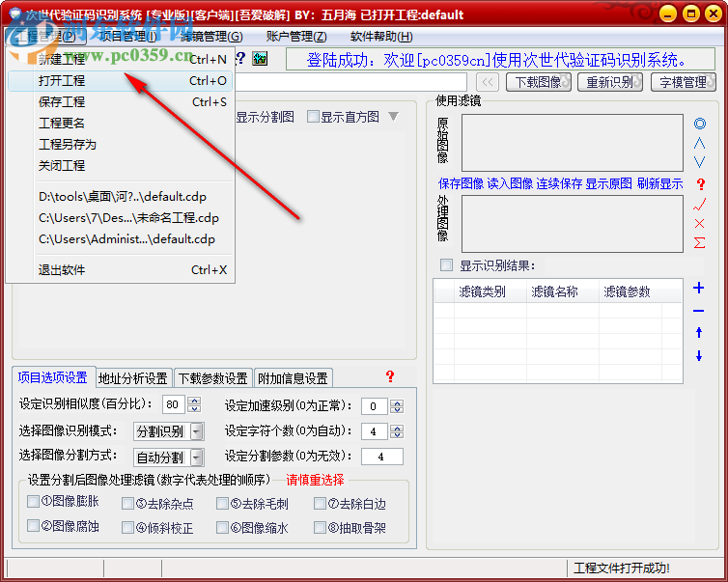This screenshot has height=582, width=728.
Task: Open the 软件帮助(H) menu
Action: point(381,37)
